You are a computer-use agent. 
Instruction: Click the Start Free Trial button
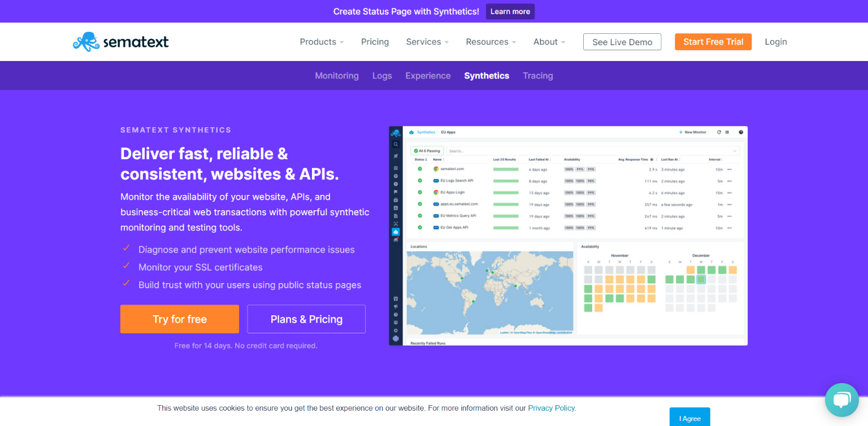[x=713, y=42]
